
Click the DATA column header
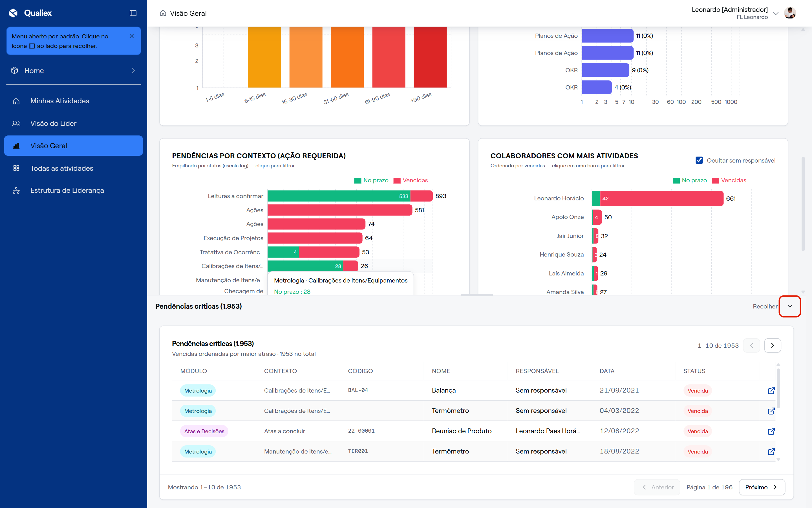tap(607, 371)
